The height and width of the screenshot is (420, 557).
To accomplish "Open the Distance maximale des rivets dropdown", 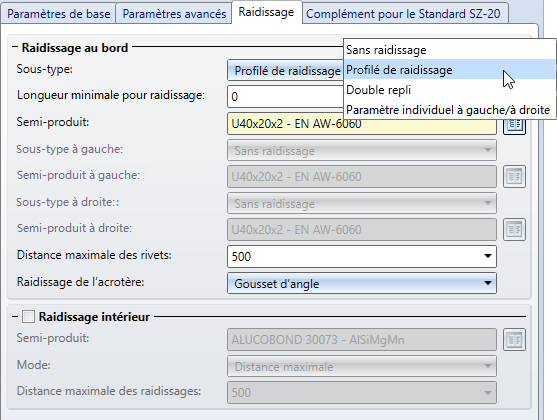I will [488, 256].
